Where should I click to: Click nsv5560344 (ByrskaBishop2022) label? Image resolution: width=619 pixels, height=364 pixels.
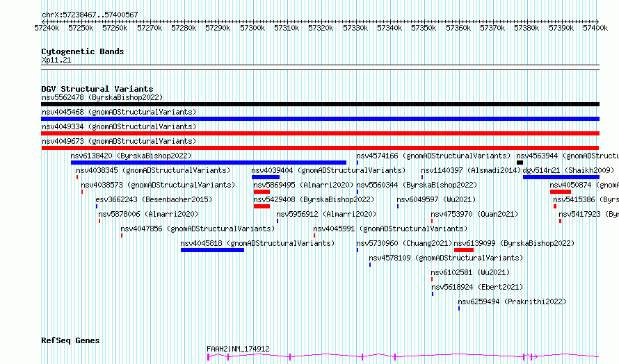tap(417, 185)
